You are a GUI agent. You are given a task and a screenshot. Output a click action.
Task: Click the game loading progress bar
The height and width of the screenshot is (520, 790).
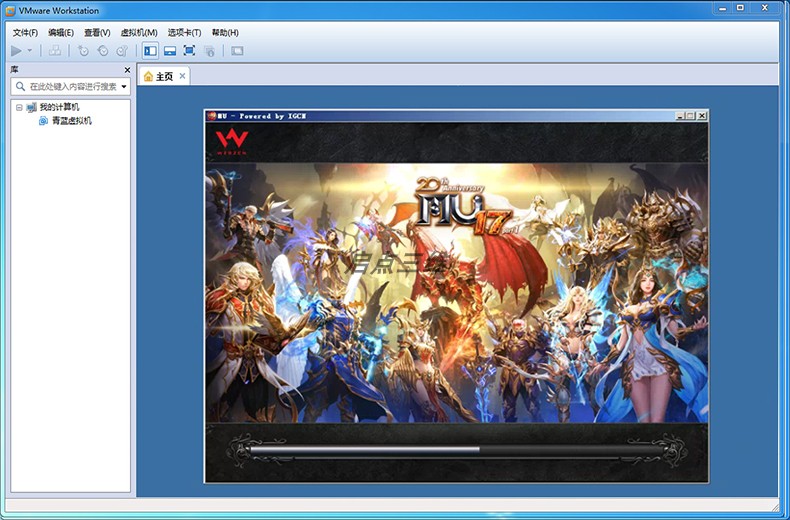[456, 450]
